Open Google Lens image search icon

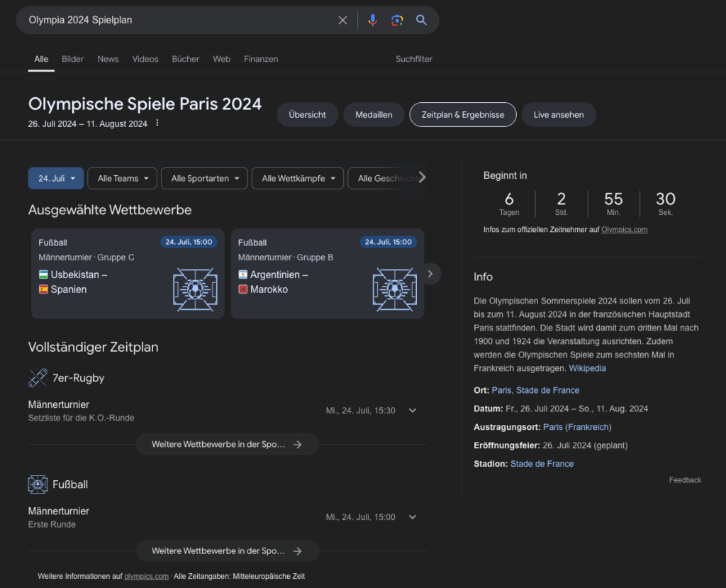[397, 21]
